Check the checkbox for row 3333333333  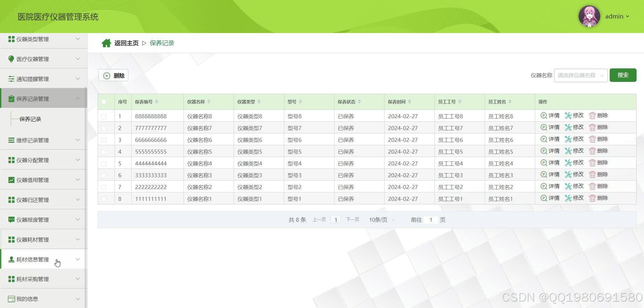[x=104, y=176]
